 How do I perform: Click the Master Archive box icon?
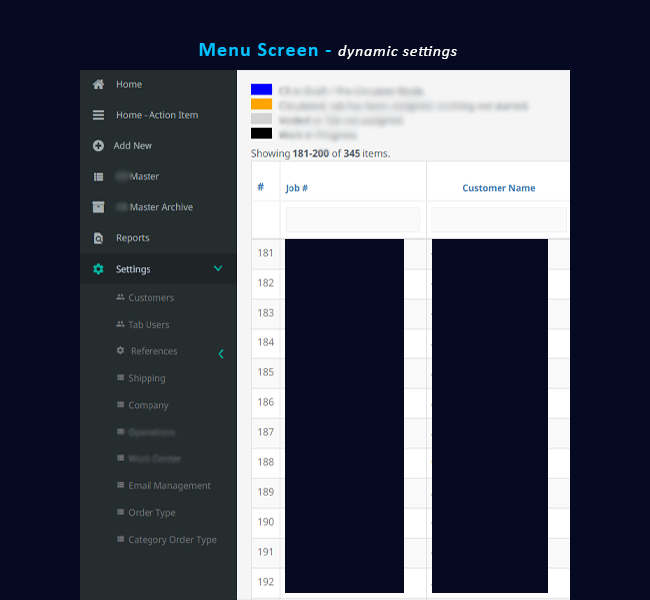(x=98, y=207)
